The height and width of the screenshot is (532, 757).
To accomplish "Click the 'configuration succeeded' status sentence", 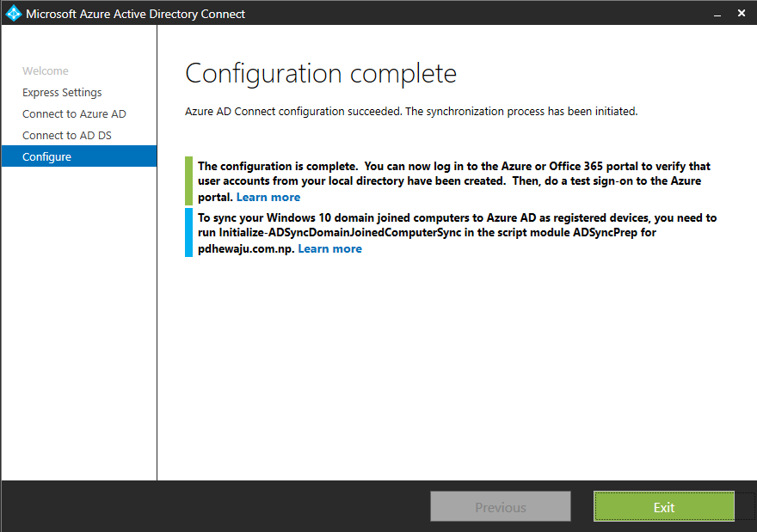I will pyautogui.click(x=411, y=112).
